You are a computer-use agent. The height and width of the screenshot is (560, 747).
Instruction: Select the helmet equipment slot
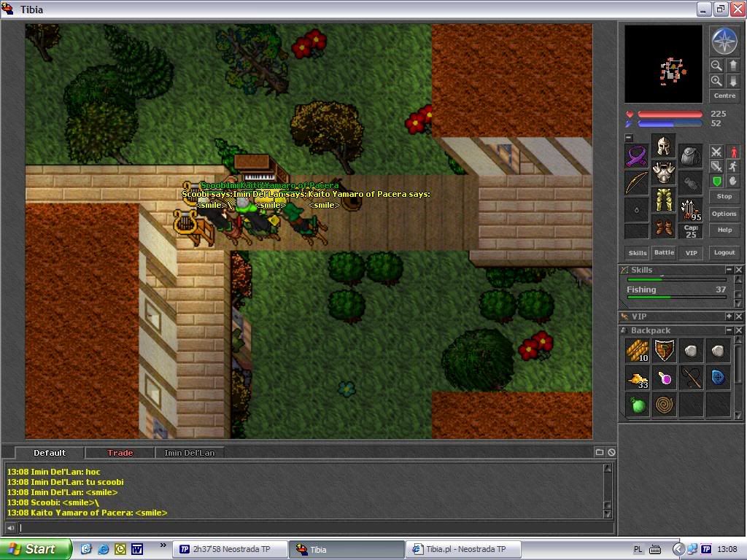664,146
